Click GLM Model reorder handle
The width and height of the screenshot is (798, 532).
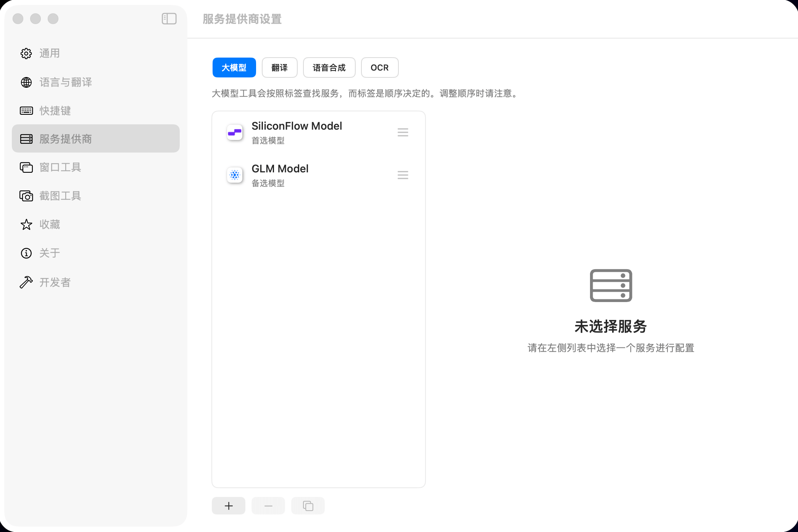point(403,175)
